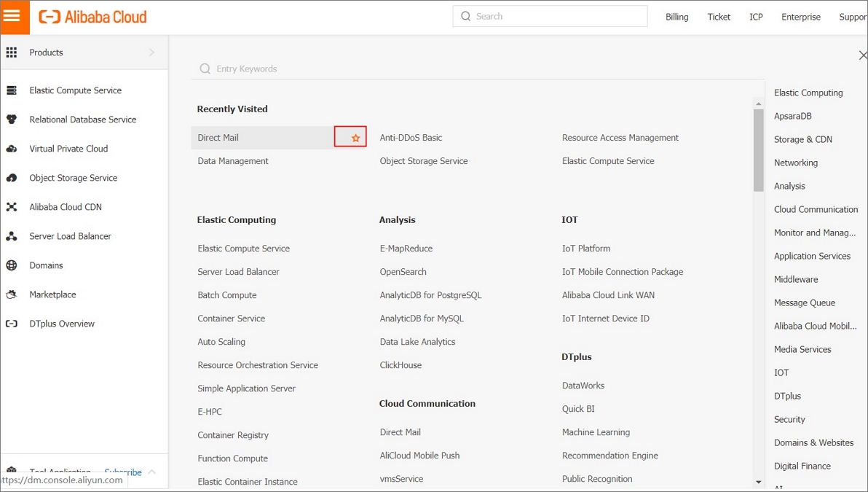Screen dimensions: 868x492
Task: Open the DTplus Overview sidebar icon
Action: [x=12, y=323]
